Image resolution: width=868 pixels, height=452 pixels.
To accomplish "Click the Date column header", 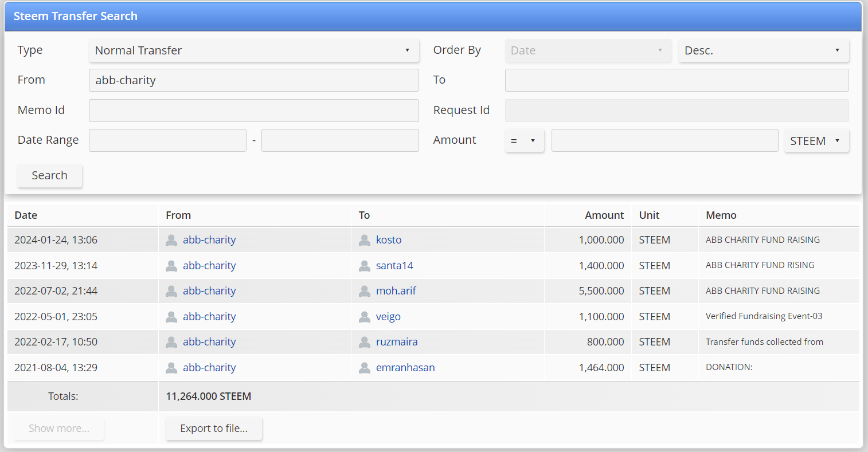I will pos(26,215).
